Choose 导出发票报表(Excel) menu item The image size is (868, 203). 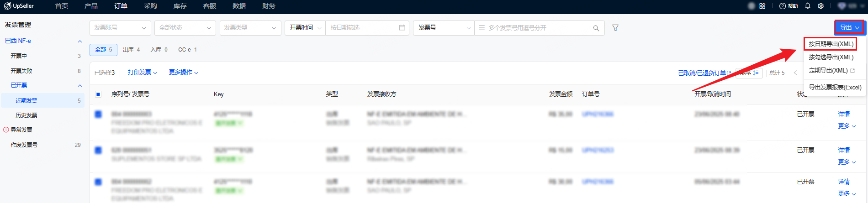[835, 87]
